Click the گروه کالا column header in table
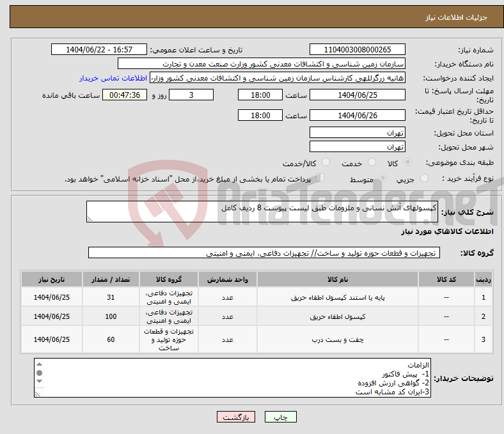Viewport: 504px width, 434px height. (169, 279)
